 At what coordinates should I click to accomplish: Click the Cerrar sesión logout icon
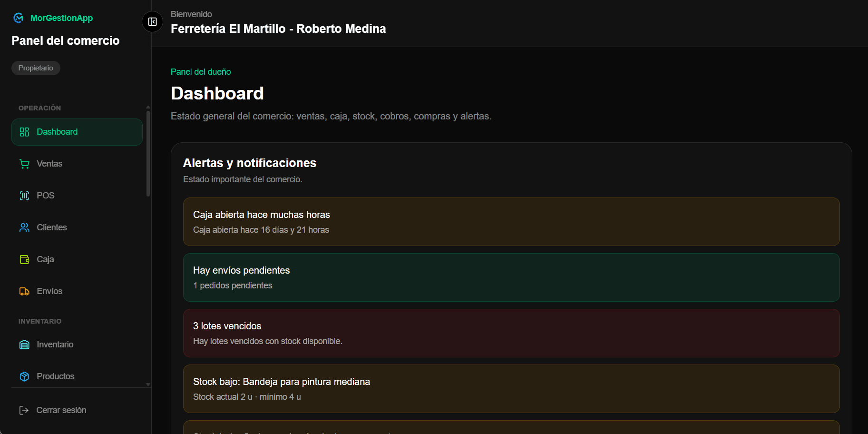[x=24, y=410]
